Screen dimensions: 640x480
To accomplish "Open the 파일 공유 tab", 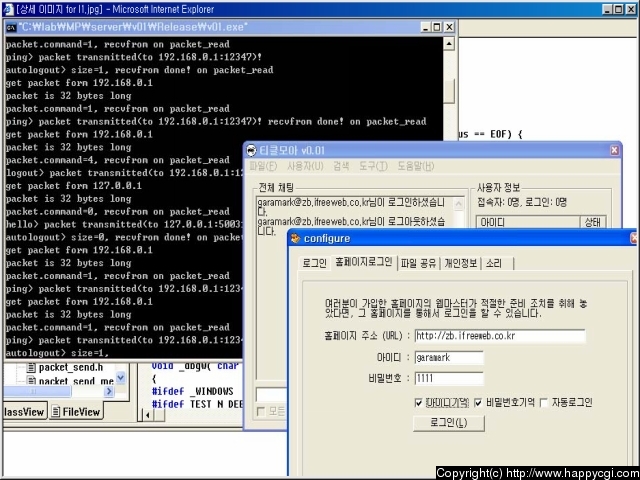I will 418,263.
